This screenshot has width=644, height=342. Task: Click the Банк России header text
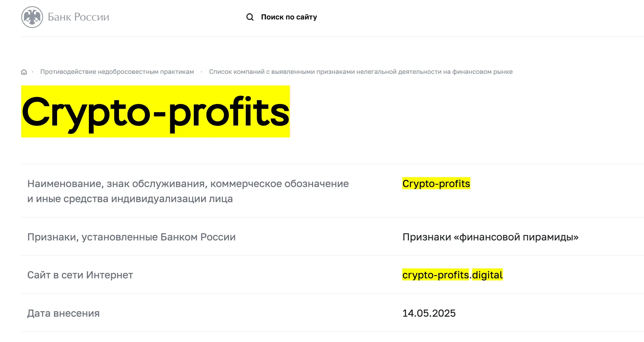(x=78, y=16)
